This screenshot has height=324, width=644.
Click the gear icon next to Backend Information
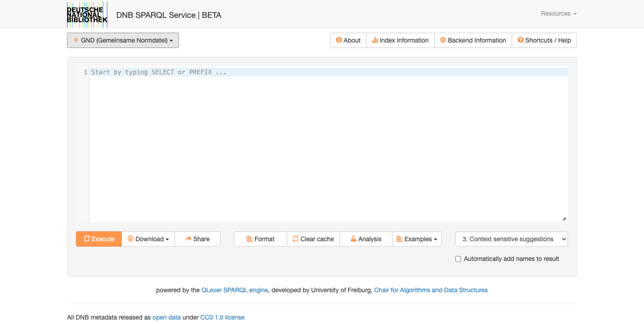pos(442,40)
